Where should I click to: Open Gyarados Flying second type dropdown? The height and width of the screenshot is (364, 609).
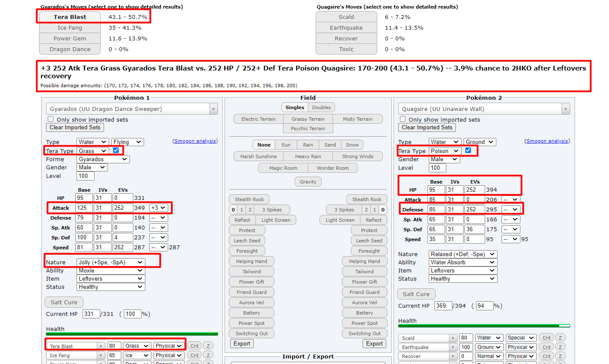[x=128, y=142]
